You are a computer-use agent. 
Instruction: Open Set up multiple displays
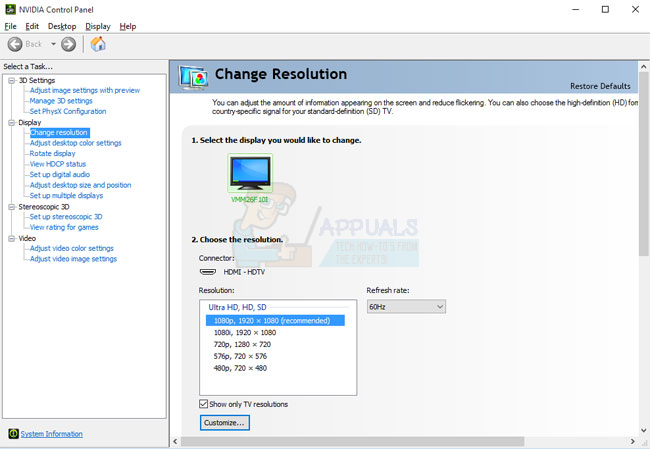[x=66, y=196]
